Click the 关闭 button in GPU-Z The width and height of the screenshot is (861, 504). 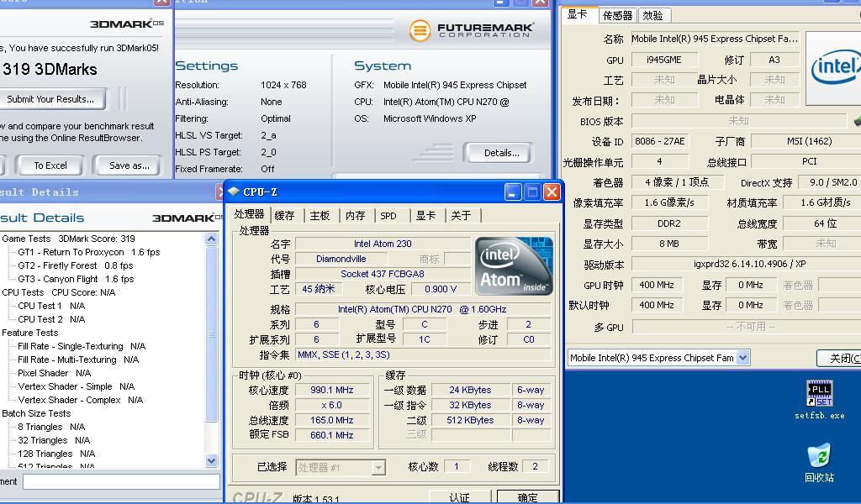click(x=840, y=358)
